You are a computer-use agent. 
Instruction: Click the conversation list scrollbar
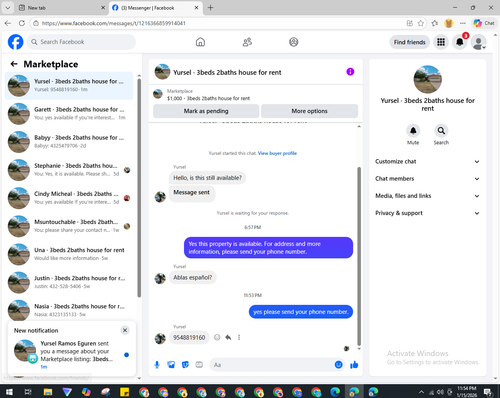[x=139, y=187]
